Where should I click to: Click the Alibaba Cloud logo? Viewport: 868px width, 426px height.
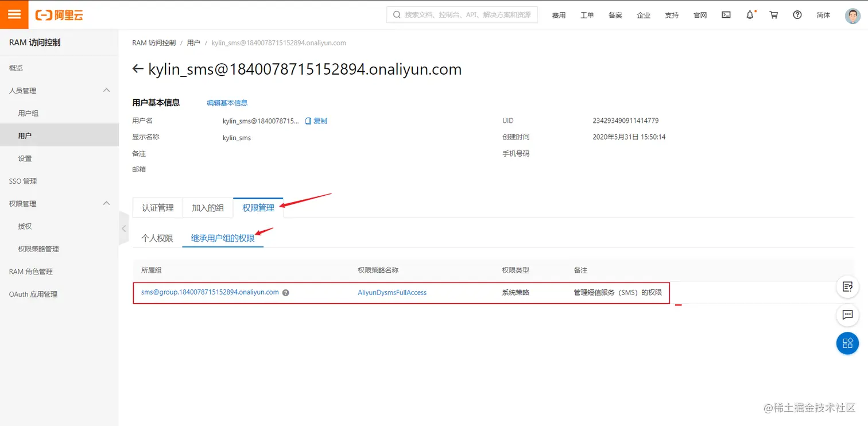click(59, 16)
